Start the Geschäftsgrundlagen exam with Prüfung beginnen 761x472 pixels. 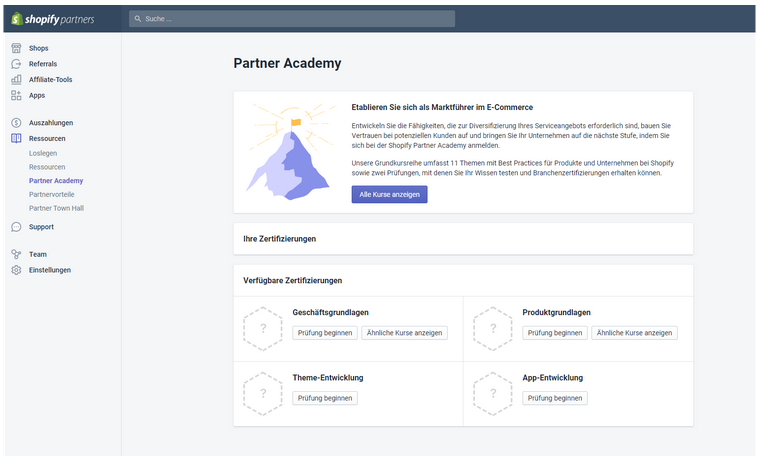tap(325, 333)
